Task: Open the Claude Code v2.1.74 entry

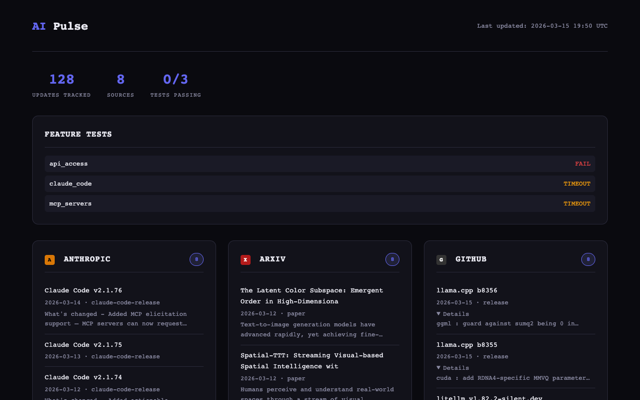Action: click(x=83, y=377)
